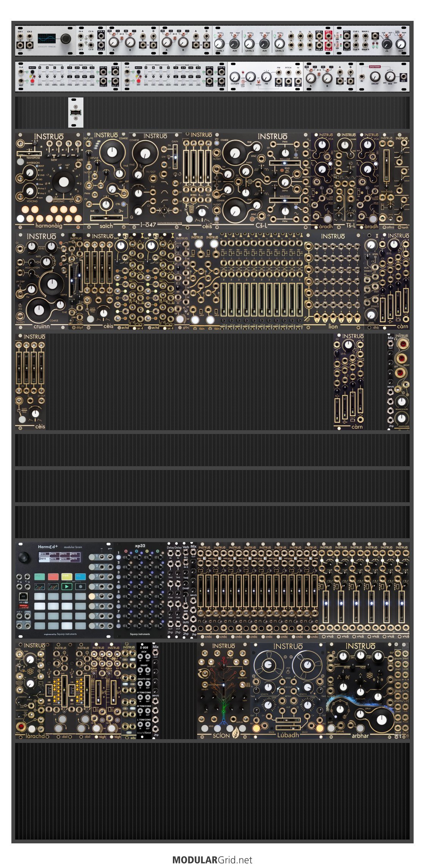
Task: Click the INVERSION knob on harmonàig
Action: point(30,173)
